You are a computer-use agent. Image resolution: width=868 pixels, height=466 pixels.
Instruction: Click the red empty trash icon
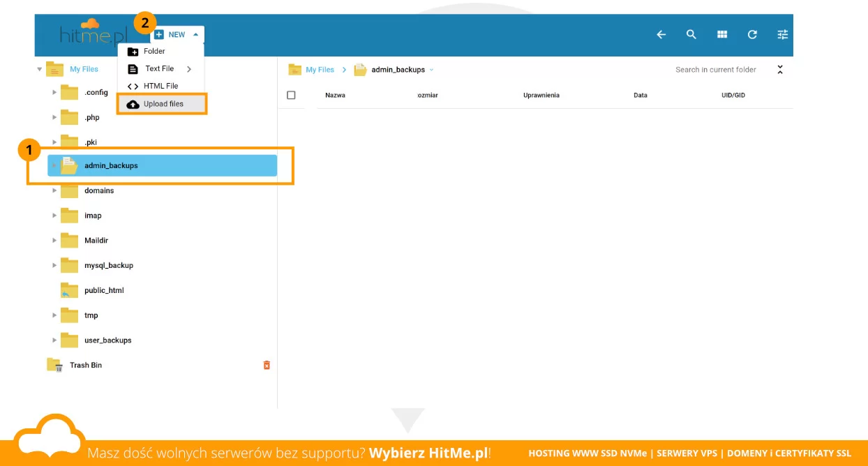(267, 365)
